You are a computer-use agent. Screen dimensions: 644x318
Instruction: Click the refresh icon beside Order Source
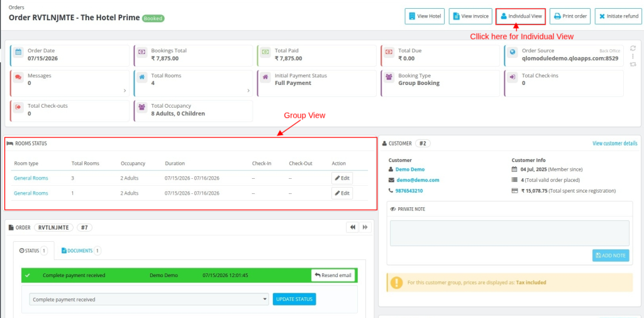click(633, 48)
